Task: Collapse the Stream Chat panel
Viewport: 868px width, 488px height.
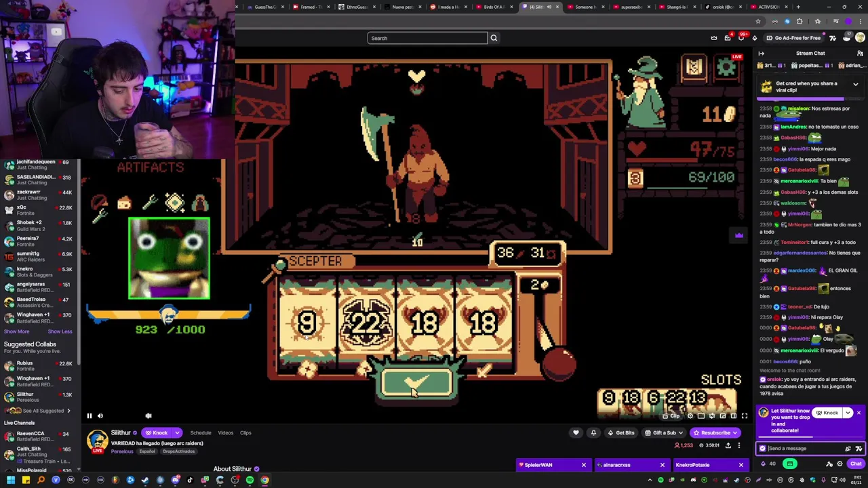Action: (761, 54)
